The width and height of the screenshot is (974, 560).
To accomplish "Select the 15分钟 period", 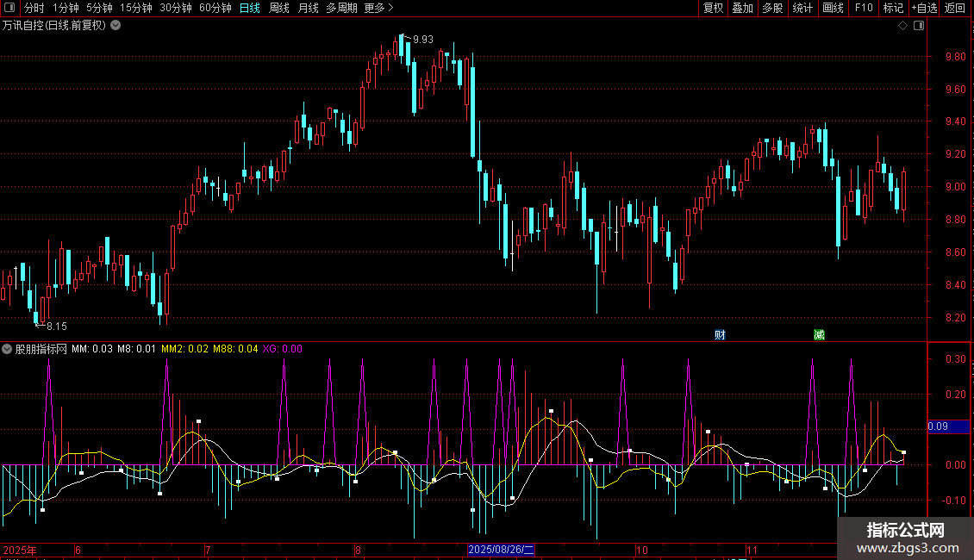I will [x=135, y=8].
